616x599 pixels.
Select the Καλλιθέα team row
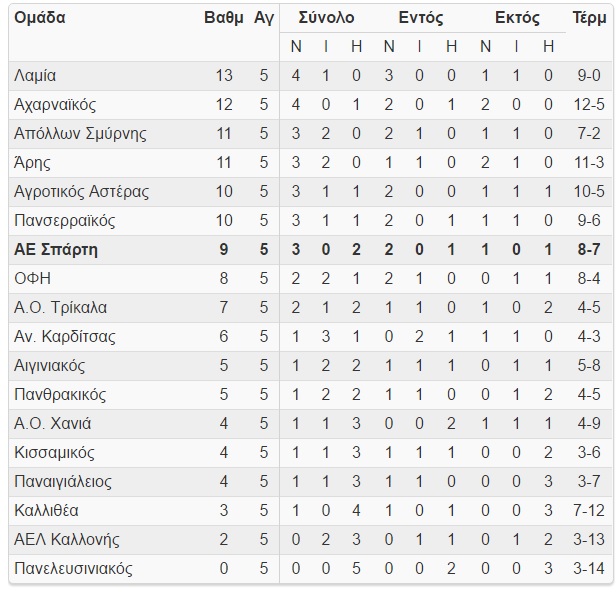311,511
